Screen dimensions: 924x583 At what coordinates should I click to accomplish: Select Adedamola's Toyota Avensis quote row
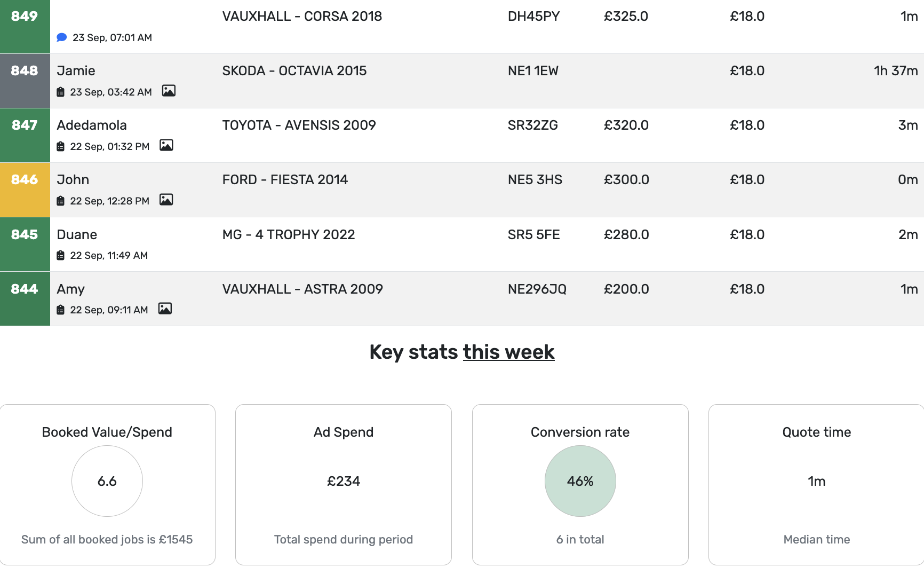[x=299, y=125]
